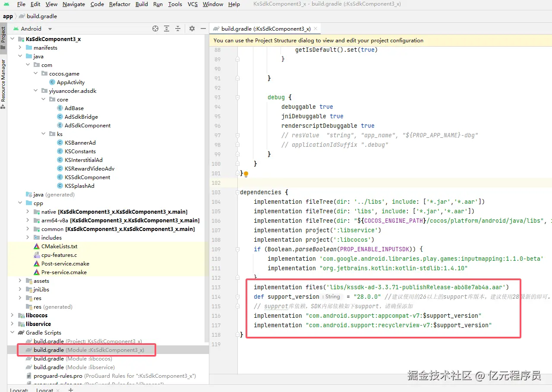Screen dimensions: 552x392
Task: Hide the Project panel with minus icon
Action: [x=203, y=28]
